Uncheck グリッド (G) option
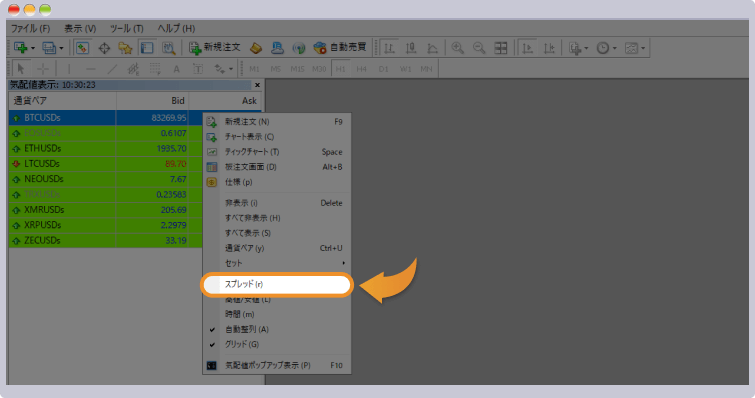 pos(277,344)
